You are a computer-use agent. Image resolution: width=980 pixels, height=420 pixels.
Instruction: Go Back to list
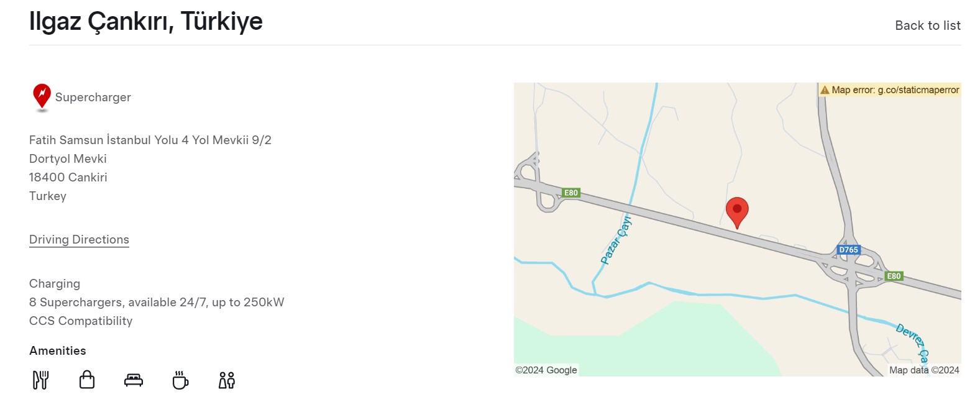tap(927, 25)
